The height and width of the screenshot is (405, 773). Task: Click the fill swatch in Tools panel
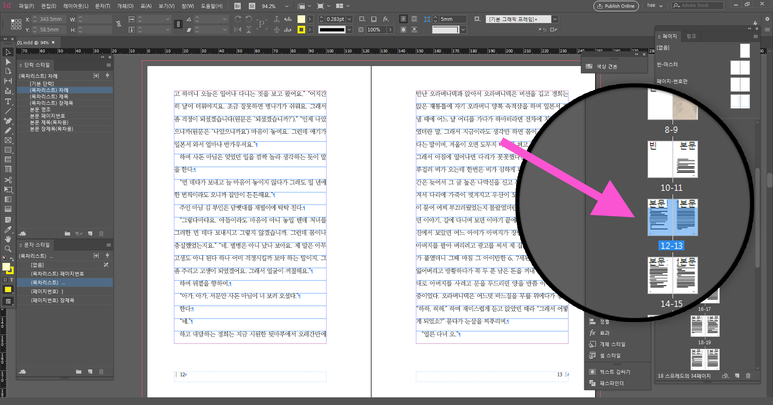[x=5, y=267]
